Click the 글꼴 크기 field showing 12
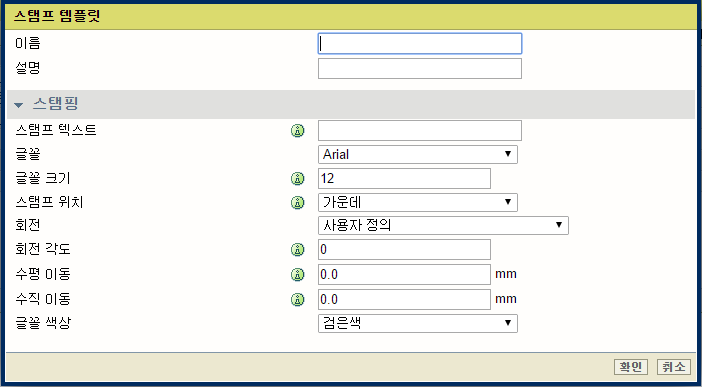 pyautogui.click(x=404, y=178)
